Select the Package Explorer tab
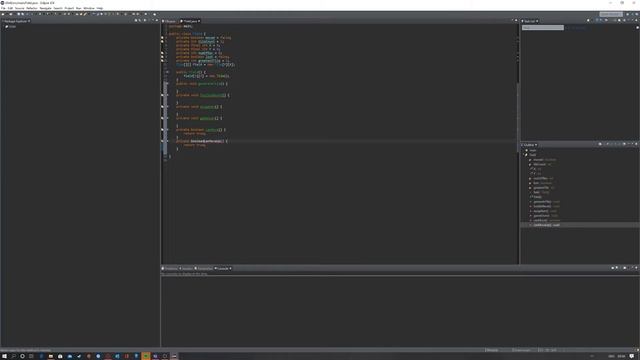640x360 pixels. tap(16, 21)
